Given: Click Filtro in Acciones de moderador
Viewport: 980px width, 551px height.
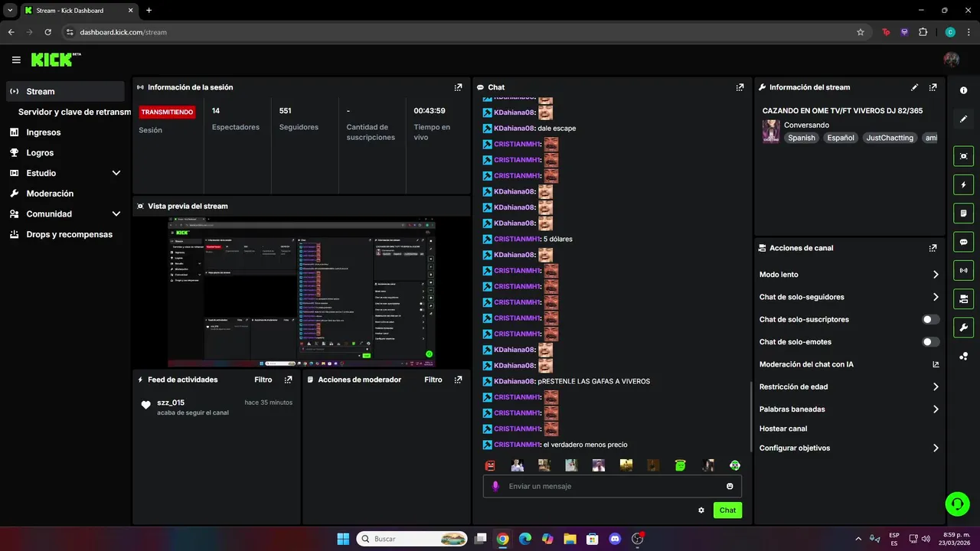Looking at the screenshot, I should (x=433, y=380).
